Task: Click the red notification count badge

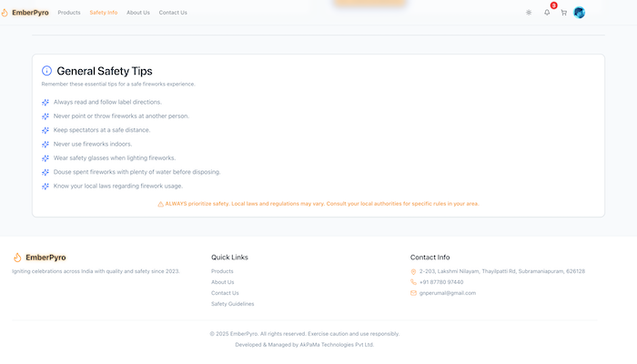Action: point(553,5)
